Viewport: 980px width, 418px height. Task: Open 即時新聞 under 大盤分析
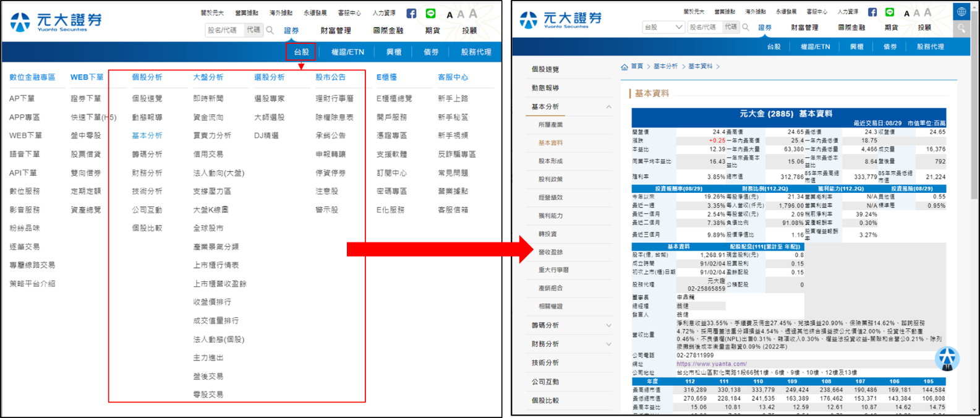[208, 98]
